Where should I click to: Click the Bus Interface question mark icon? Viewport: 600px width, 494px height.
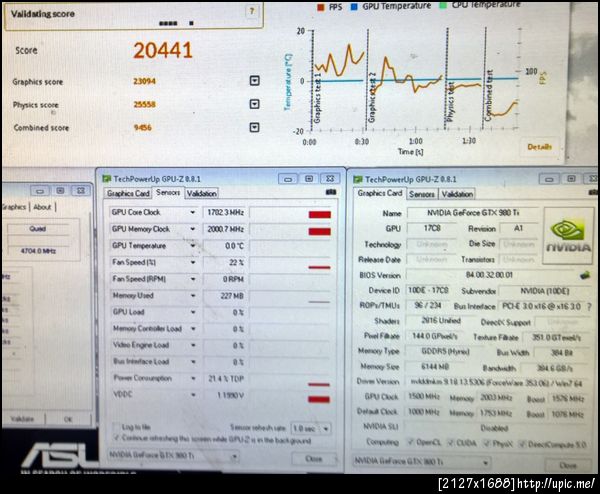click(590, 307)
